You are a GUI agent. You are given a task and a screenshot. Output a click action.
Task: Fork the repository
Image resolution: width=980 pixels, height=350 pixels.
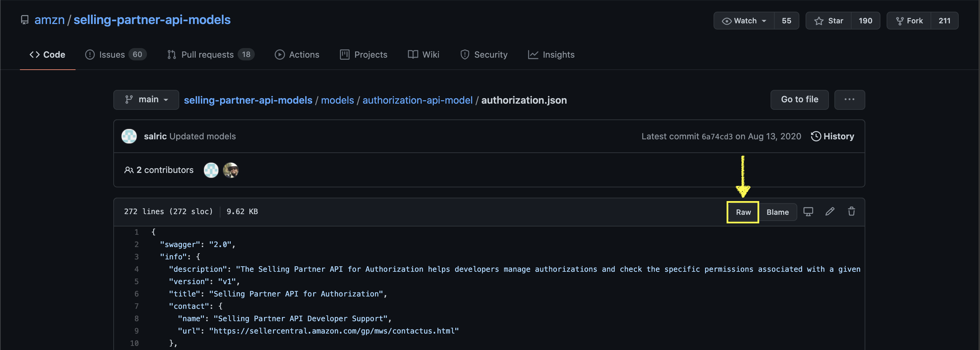(x=909, y=21)
